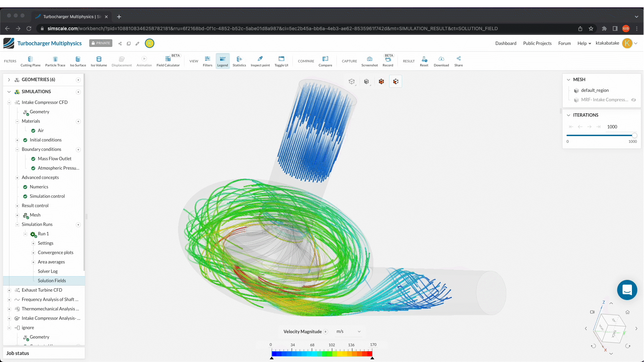
Task: Select Solver Log under Run 1
Action: [48, 271]
